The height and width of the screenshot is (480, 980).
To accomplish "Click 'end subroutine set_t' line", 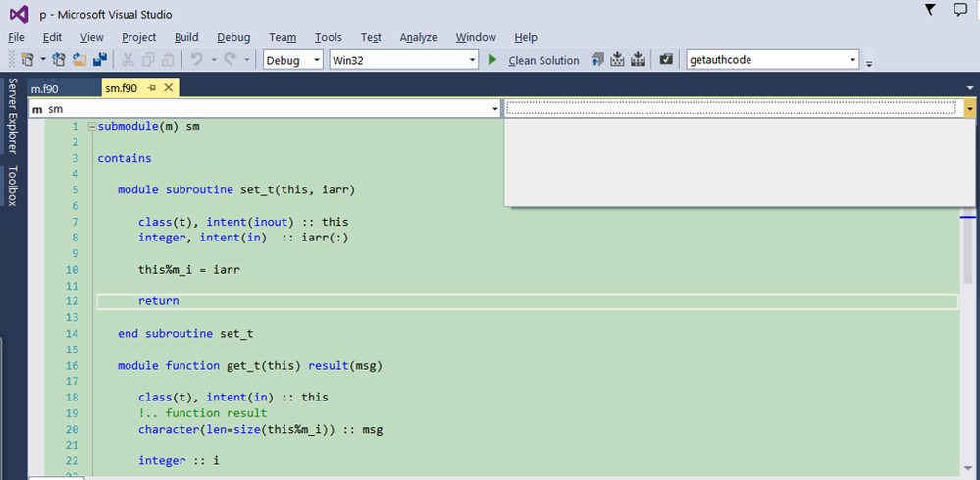I will 185,333.
